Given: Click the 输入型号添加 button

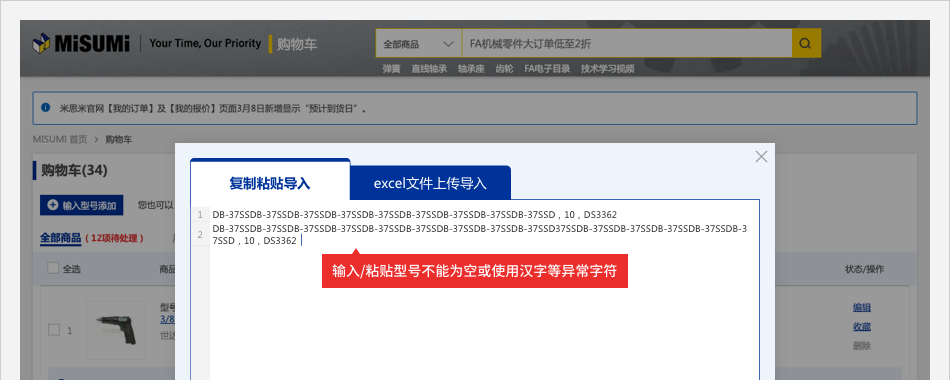Looking at the screenshot, I should [82, 205].
